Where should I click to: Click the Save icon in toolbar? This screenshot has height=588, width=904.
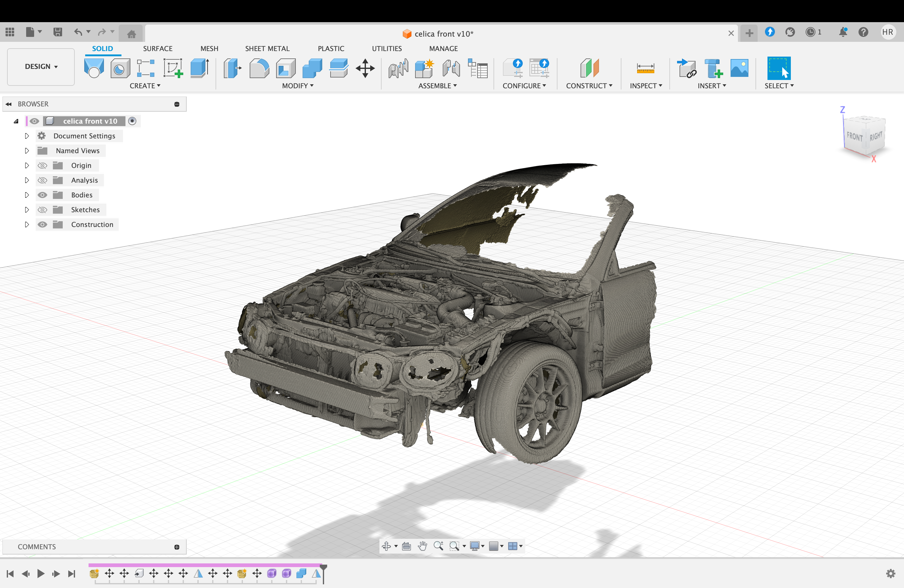pos(57,32)
